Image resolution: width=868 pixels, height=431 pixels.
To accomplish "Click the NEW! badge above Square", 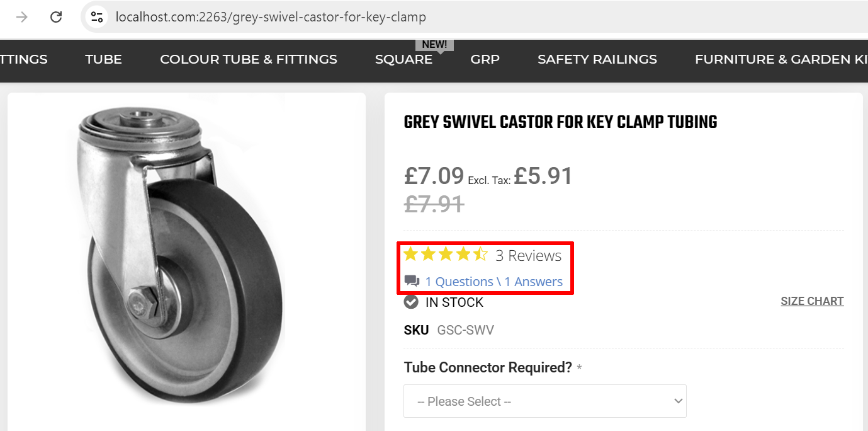I will coord(434,44).
